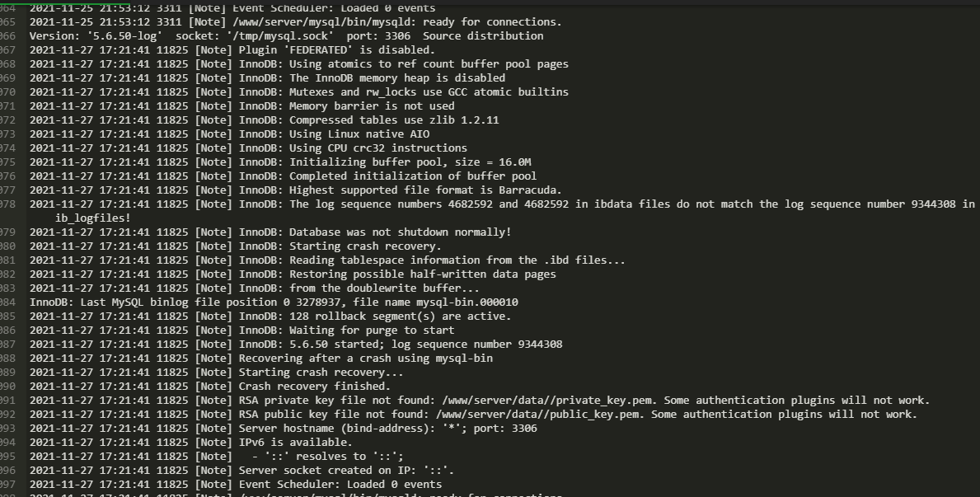Click the Version '5.6.50-log' socket line
The image size is (980, 497).
(286, 36)
